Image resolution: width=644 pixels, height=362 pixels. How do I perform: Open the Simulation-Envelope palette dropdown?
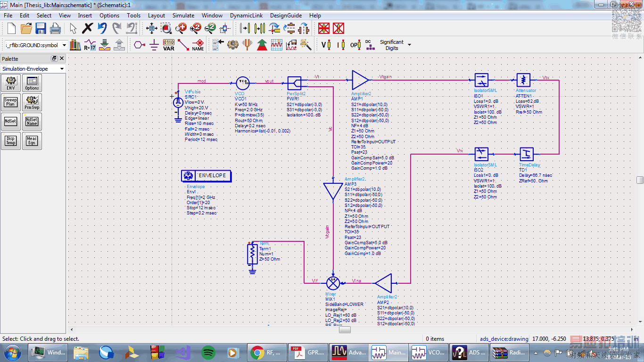pos(62,69)
